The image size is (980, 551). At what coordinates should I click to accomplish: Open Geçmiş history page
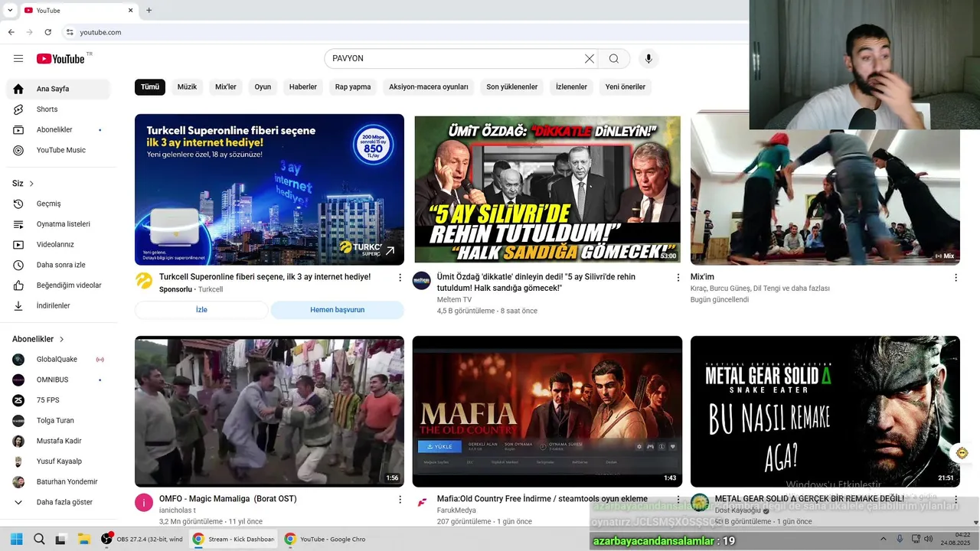pos(58,204)
